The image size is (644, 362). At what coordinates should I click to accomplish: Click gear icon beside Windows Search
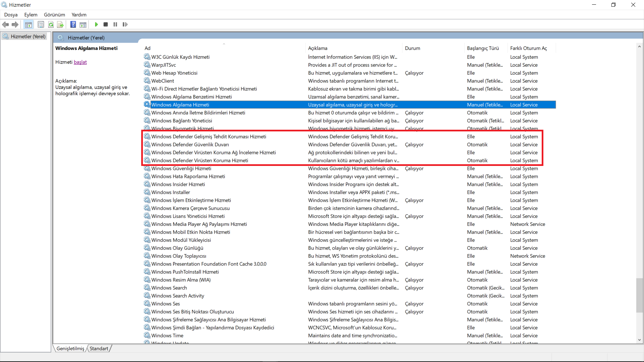pos(147,288)
